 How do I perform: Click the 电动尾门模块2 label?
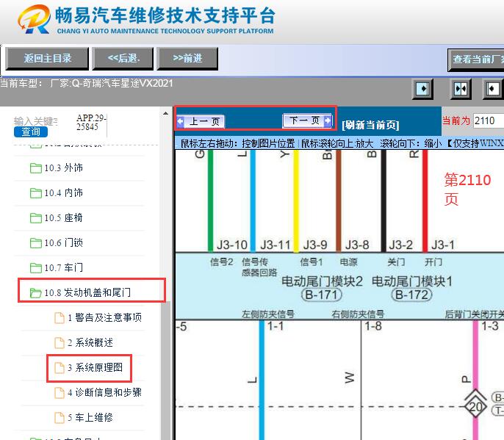(322, 281)
